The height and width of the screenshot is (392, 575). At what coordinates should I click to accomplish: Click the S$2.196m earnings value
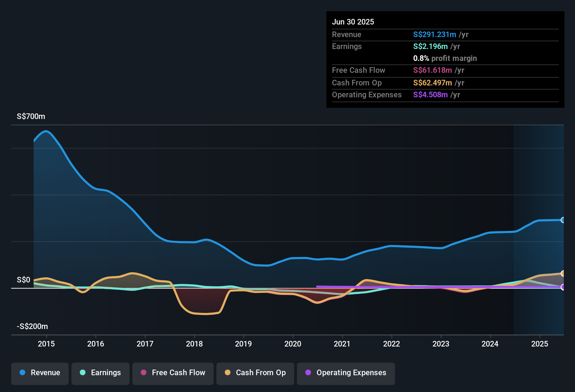coord(430,46)
